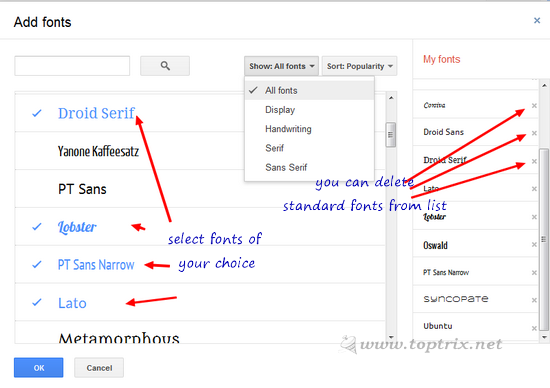Screen dimensions: 550x388
Task: Open the Show: All fonts dropdown
Action: click(x=281, y=66)
